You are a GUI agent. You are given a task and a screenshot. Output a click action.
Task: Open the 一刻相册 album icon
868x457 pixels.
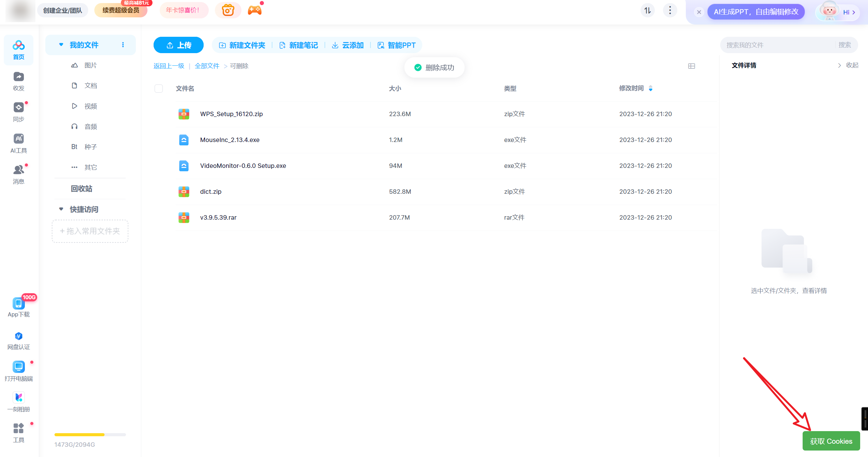click(x=18, y=397)
